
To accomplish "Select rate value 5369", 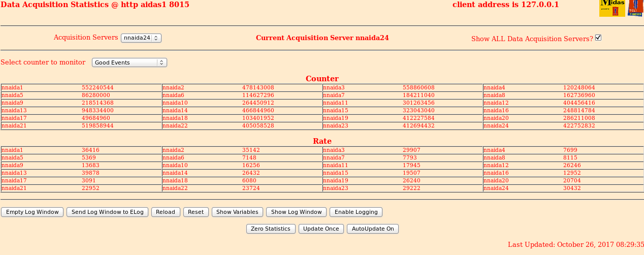I will tap(89, 157).
